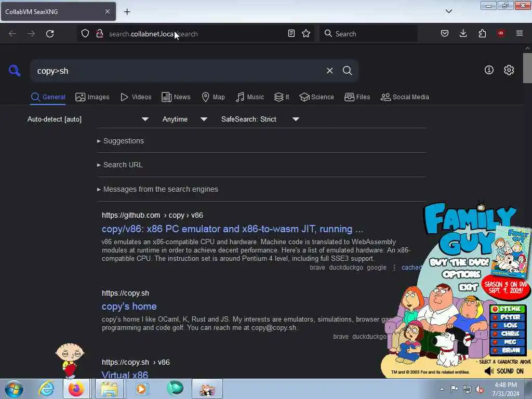Open the Virtual x86 result link

click(x=125, y=375)
